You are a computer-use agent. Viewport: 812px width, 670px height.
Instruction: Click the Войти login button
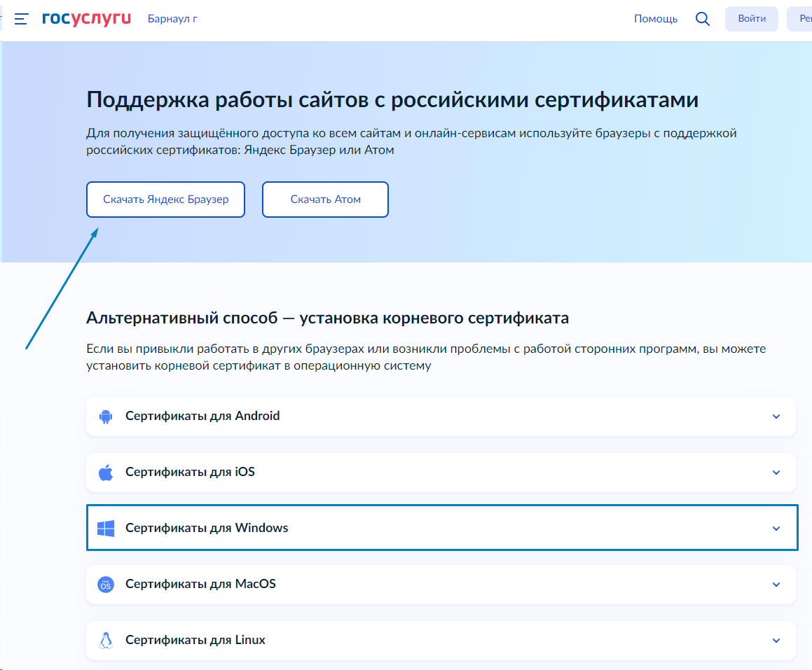click(751, 19)
